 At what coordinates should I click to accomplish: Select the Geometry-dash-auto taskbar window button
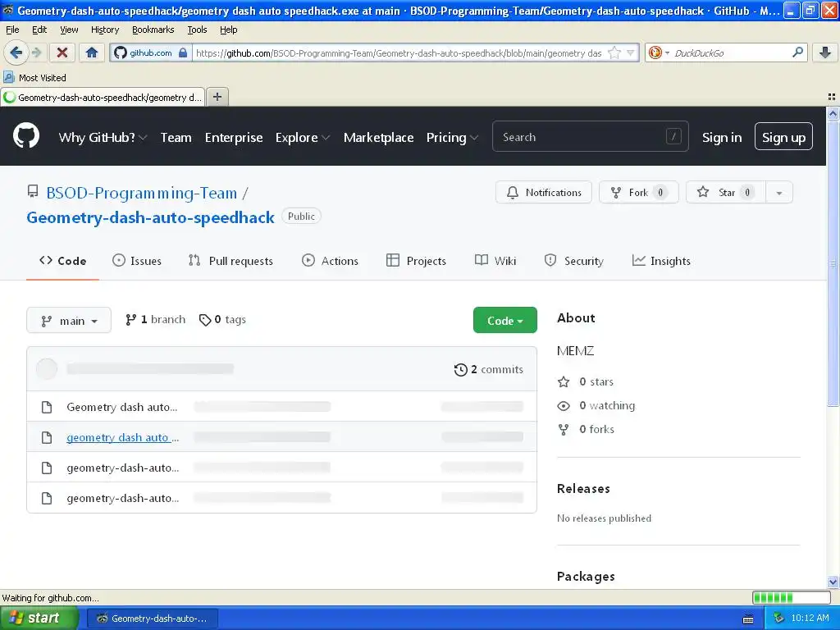[x=153, y=619]
